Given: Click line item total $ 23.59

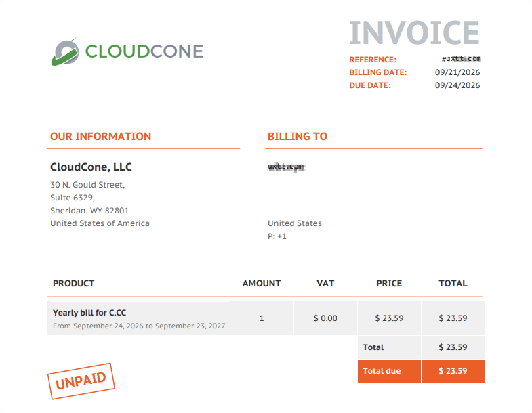Looking at the screenshot, I should pos(453,318).
